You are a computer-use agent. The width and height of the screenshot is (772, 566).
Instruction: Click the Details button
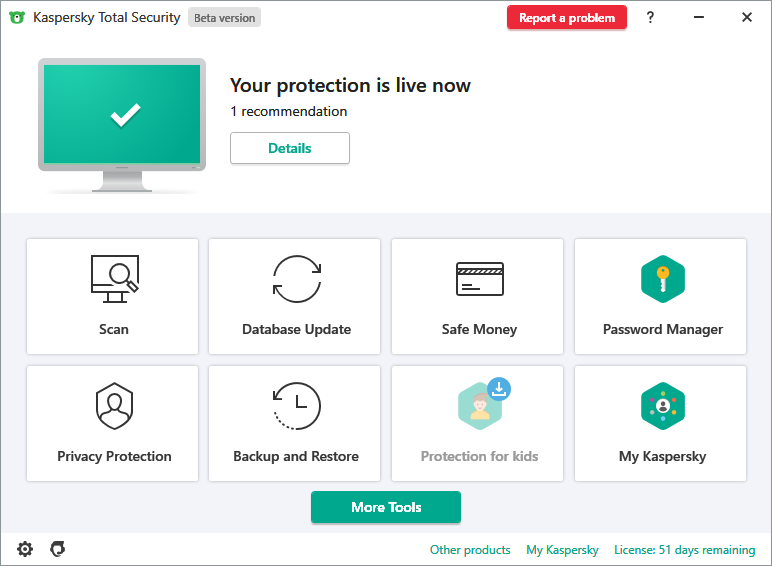pos(290,148)
